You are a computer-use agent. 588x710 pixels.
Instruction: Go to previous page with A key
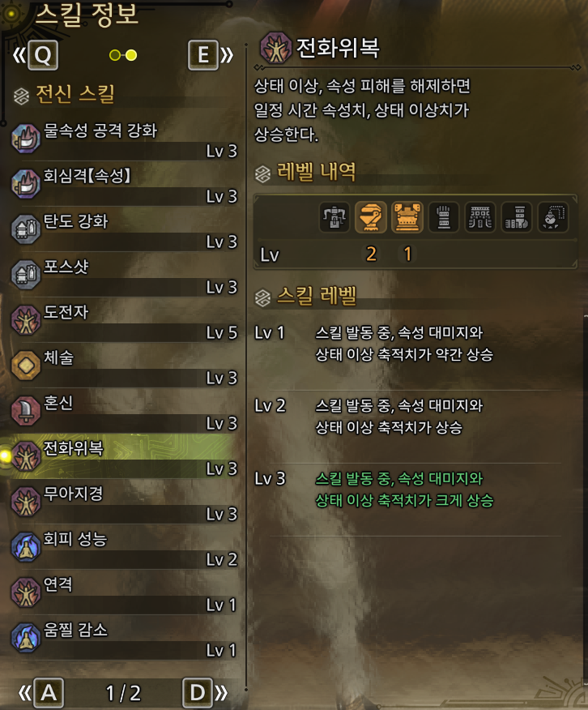49,692
